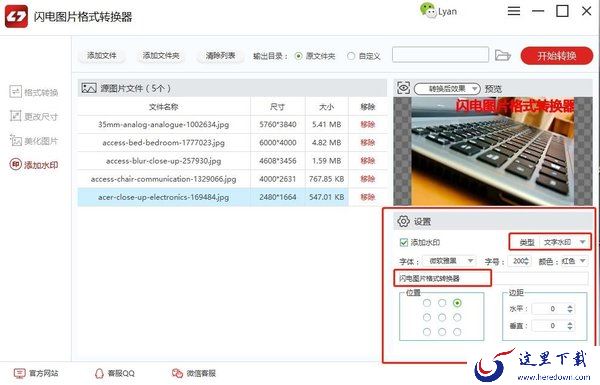The image size is (600, 385).
Task: Select 原文件夹 output radio button
Action: coord(298,56)
